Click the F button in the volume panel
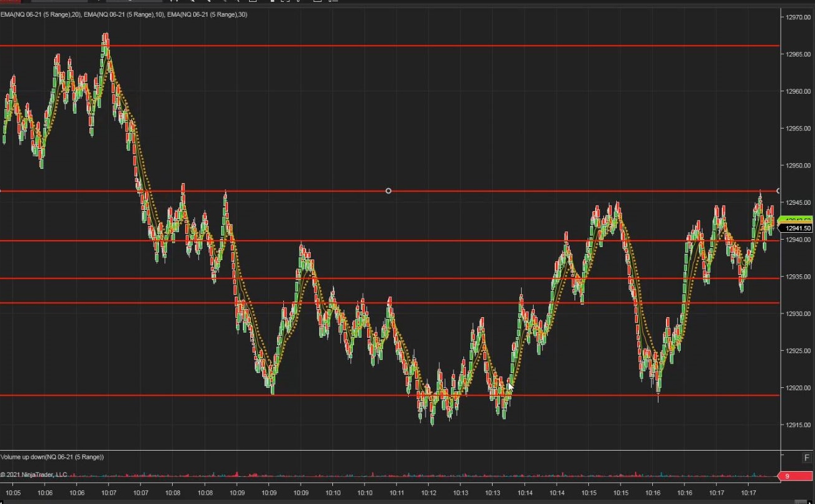The image size is (815, 504). pos(807,458)
